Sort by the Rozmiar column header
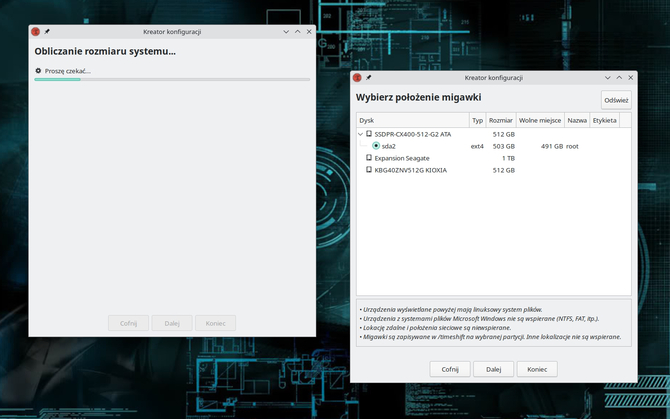 click(501, 120)
